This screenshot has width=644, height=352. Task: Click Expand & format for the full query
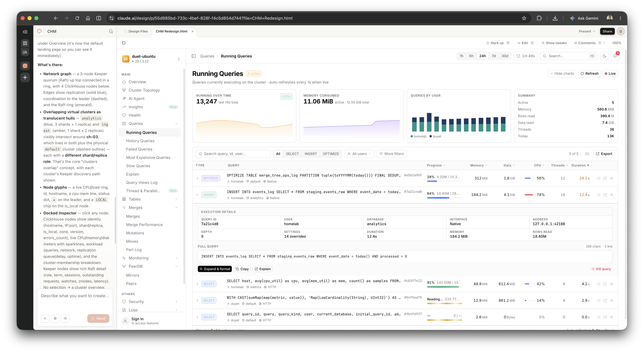[215, 269]
